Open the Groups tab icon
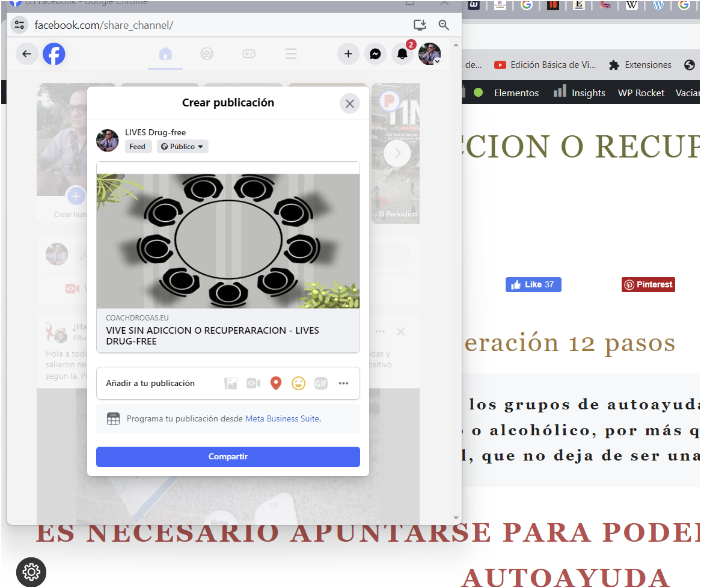This screenshot has height=588, width=701. coord(207,54)
